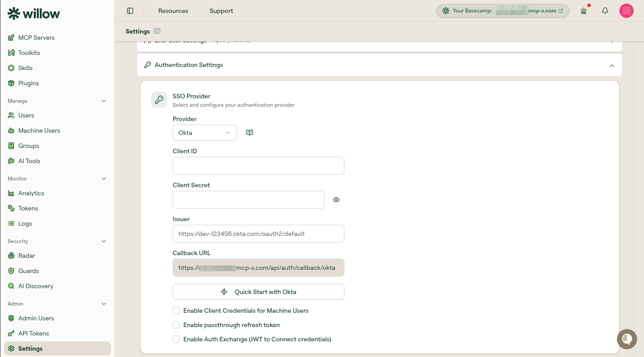Open the pink user avatar menu
Screen dimensions: 644x357
[x=627, y=11]
